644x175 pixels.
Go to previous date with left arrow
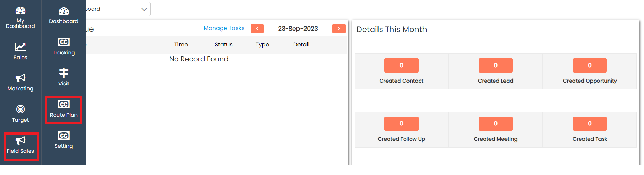(257, 29)
